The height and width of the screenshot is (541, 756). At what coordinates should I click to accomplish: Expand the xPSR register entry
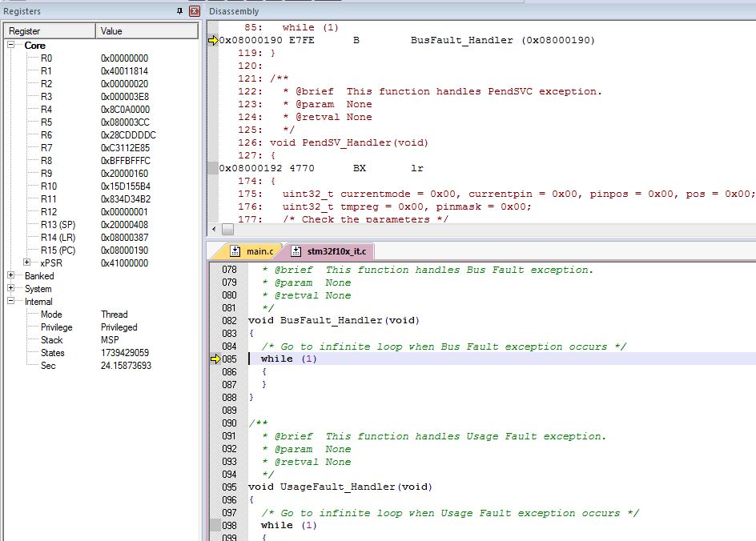[26, 263]
